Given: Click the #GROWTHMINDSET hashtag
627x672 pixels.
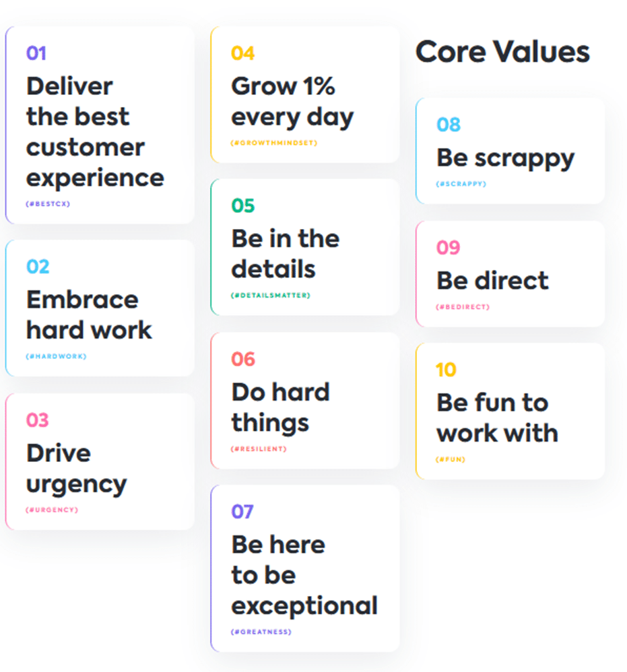Looking at the screenshot, I should click(274, 143).
